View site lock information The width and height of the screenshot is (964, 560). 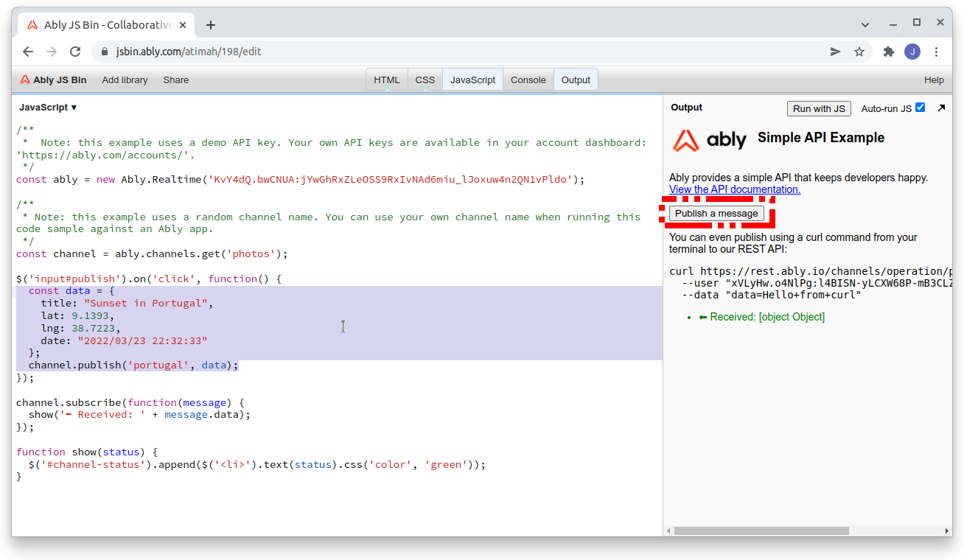click(104, 52)
